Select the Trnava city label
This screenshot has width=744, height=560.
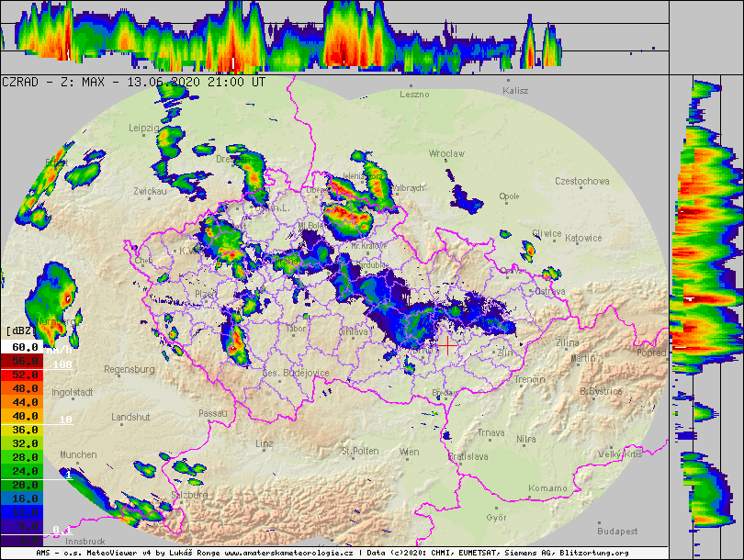coord(491,432)
